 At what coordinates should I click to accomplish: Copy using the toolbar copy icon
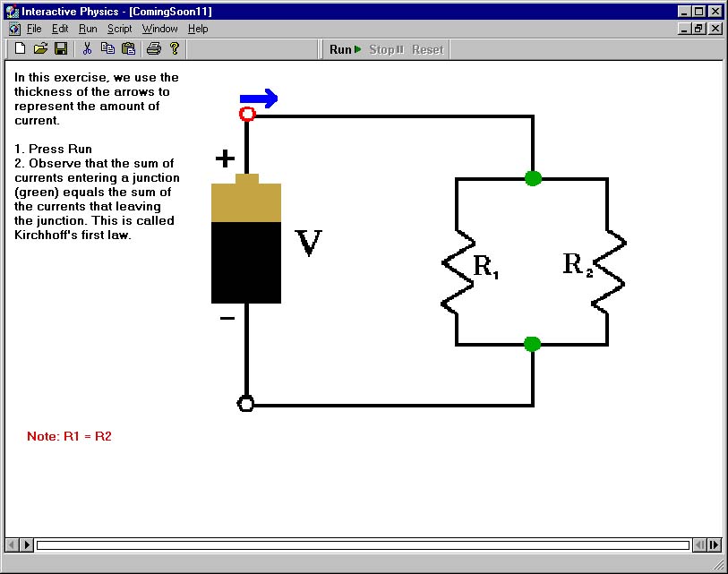pos(107,48)
